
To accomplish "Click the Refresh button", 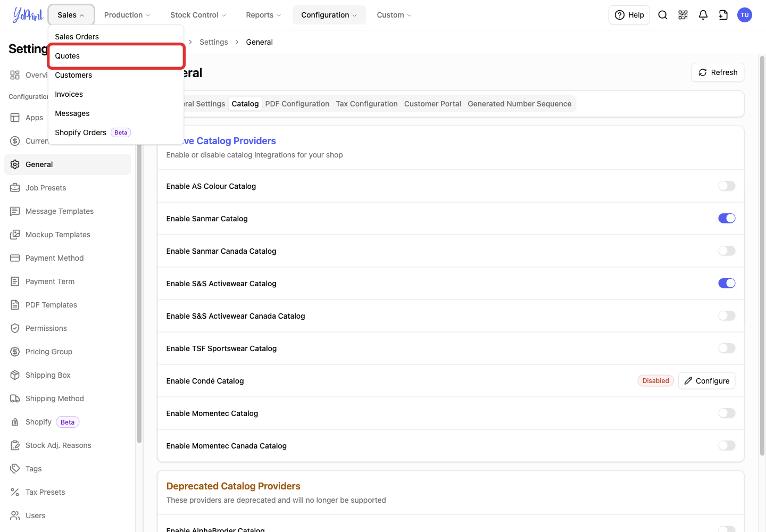I will tap(718, 72).
